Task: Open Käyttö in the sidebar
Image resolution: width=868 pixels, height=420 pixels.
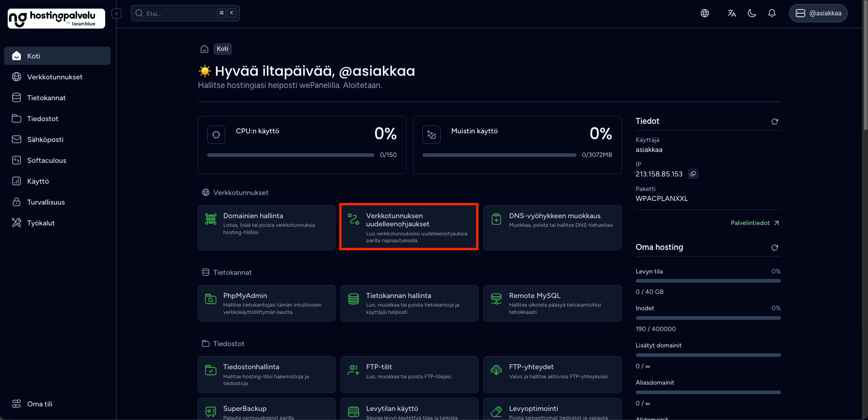Action: pyautogui.click(x=57, y=181)
